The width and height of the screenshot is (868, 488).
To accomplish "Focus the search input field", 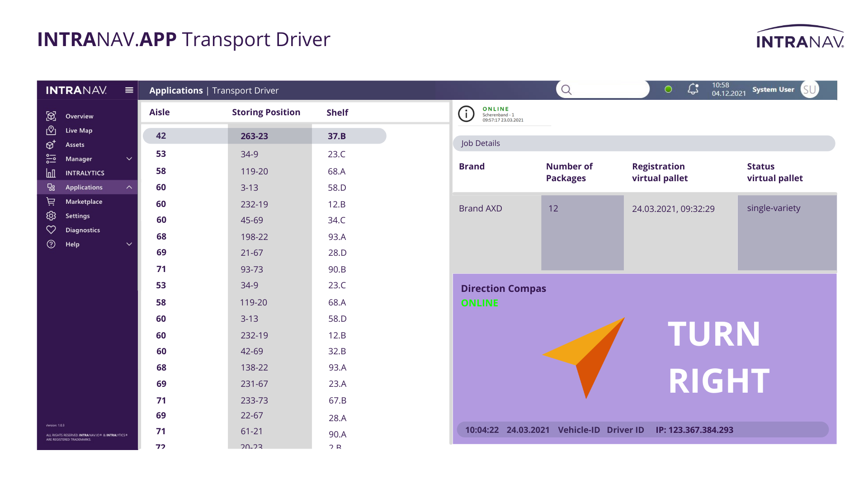I will point(603,89).
